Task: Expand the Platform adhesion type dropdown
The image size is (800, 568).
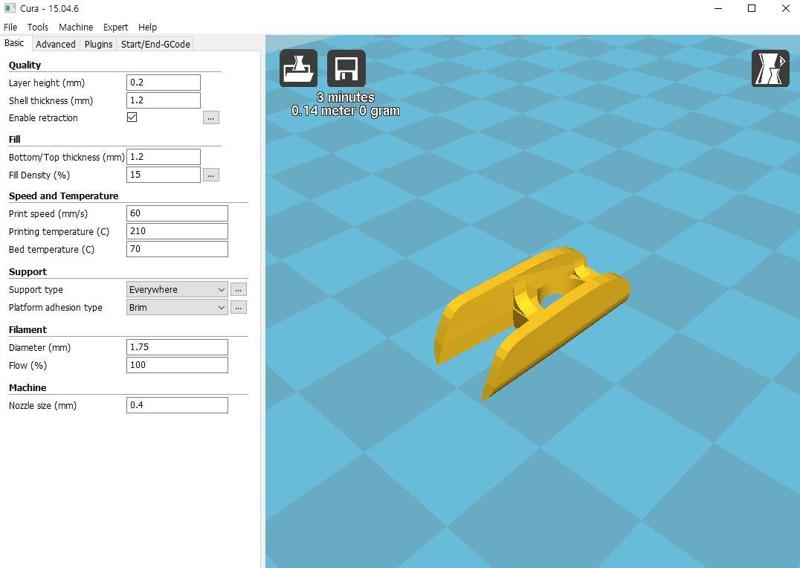Action: pyautogui.click(x=177, y=307)
